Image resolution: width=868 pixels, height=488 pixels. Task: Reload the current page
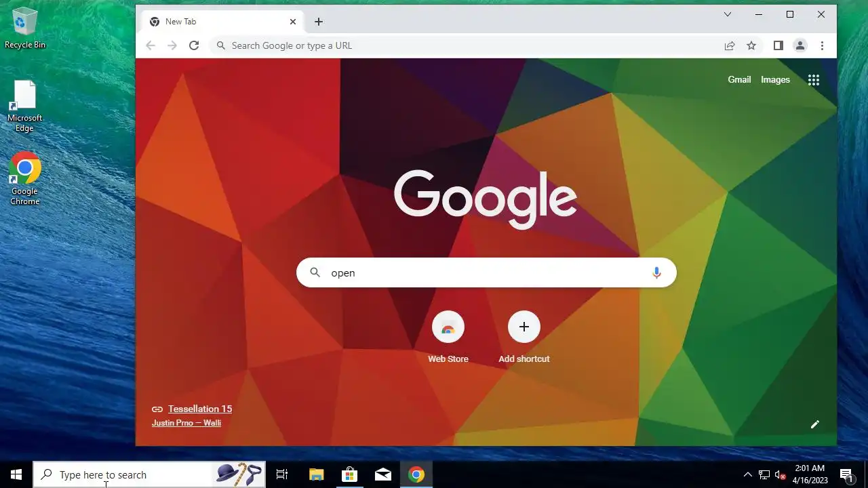click(x=194, y=45)
